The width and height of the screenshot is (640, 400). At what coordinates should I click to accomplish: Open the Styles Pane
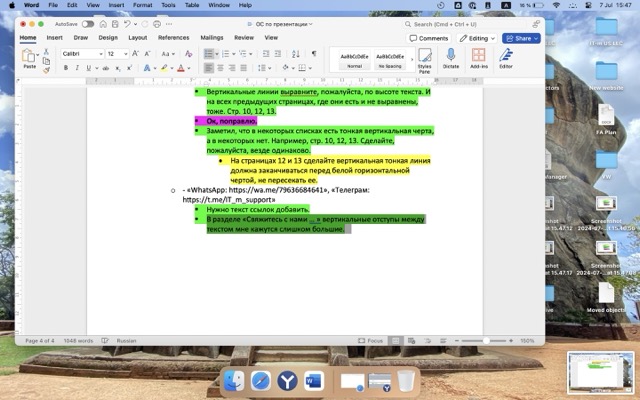[x=425, y=58]
